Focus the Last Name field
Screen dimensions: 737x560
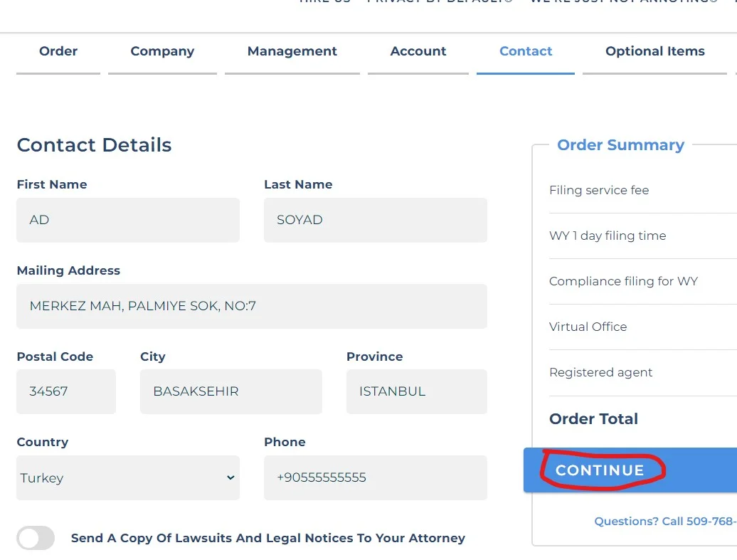(375, 220)
